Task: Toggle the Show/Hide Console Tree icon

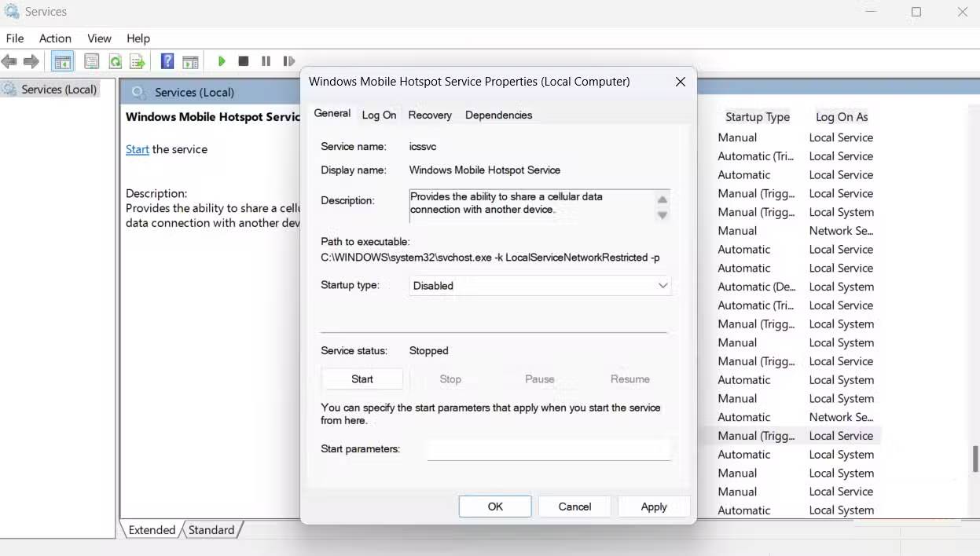Action: click(x=62, y=60)
